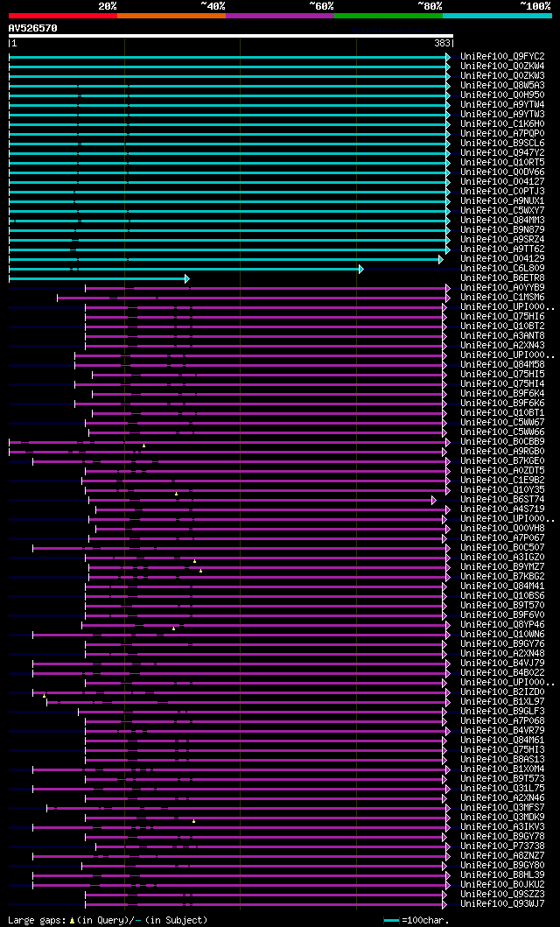Click the cyan arrowhead ending the Q9FYC2 alignment

(448, 57)
